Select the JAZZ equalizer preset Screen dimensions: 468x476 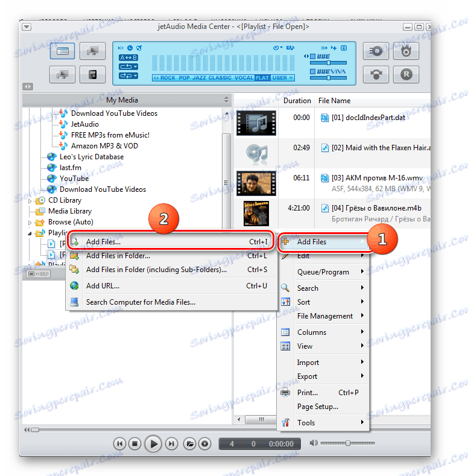[x=199, y=78]
